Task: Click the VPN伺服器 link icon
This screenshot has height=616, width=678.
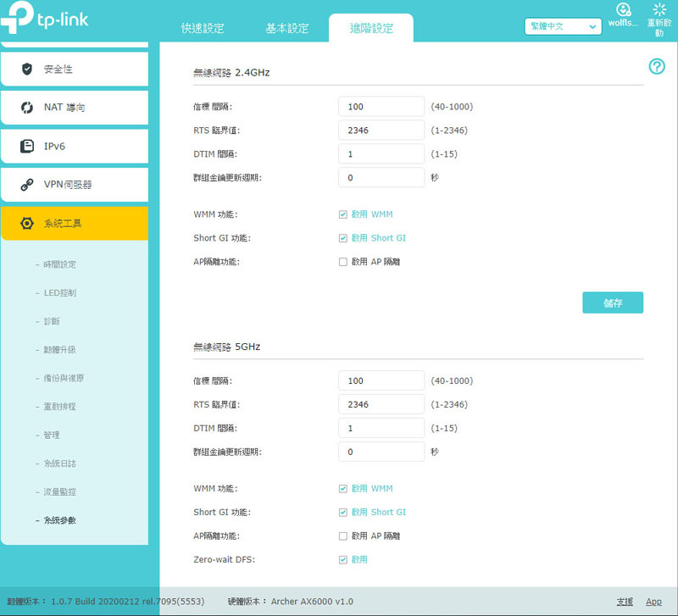Action: [x=27, y=185]
